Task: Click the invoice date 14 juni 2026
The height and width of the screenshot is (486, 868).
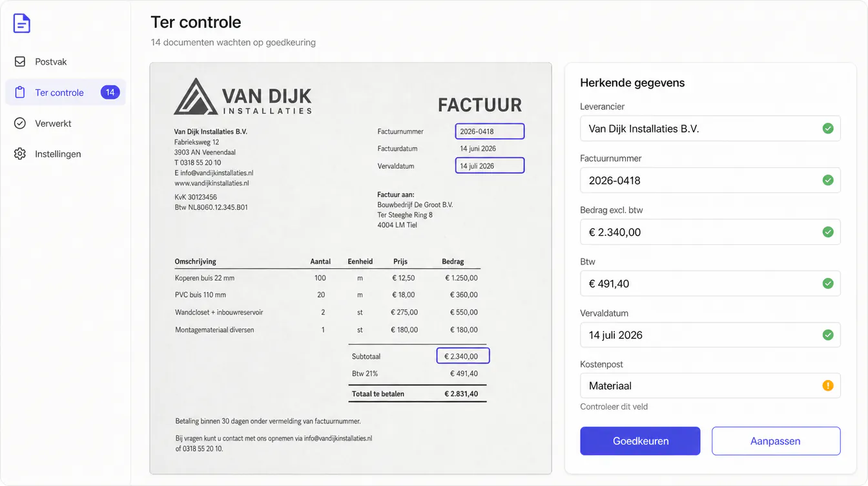Action: point(478,149)
